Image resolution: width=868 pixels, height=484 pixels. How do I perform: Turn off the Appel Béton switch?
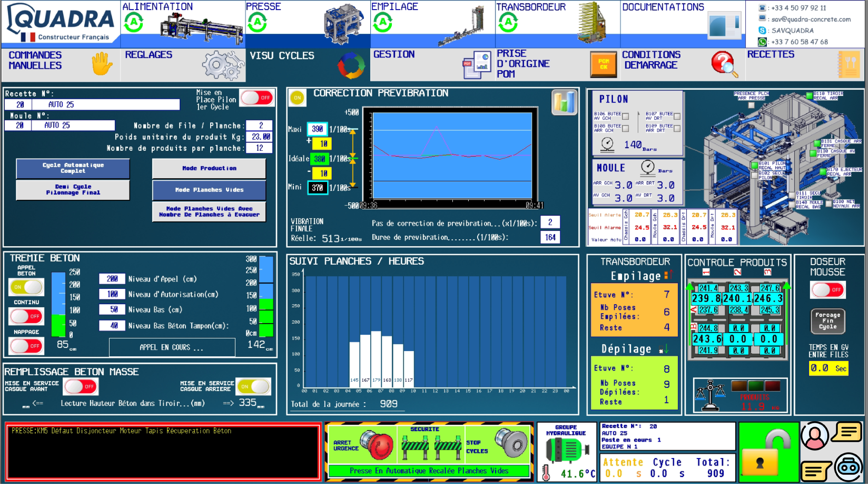coord(27,287)
